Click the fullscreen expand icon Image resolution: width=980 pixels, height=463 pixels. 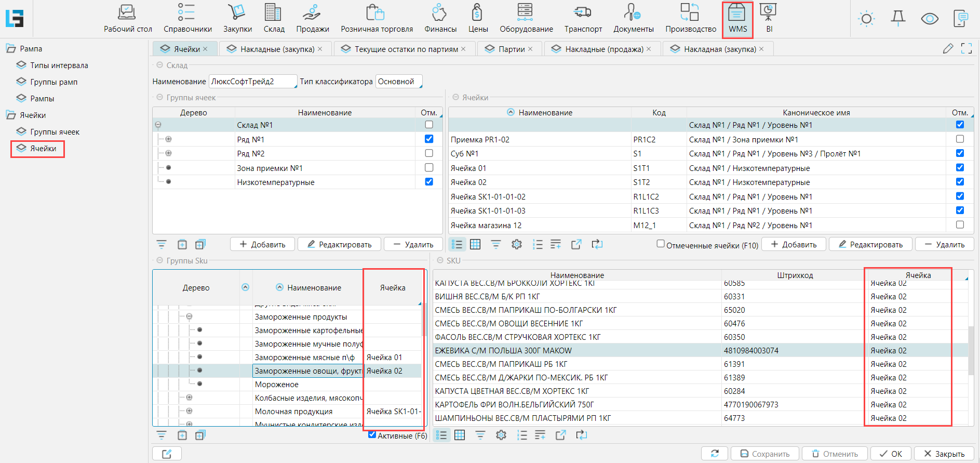click(x=966, y=49)
